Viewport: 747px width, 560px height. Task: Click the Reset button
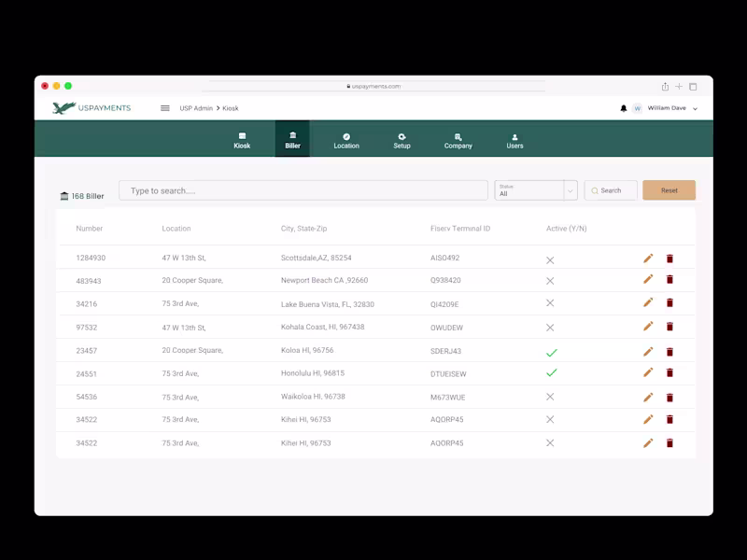point(669,190)
